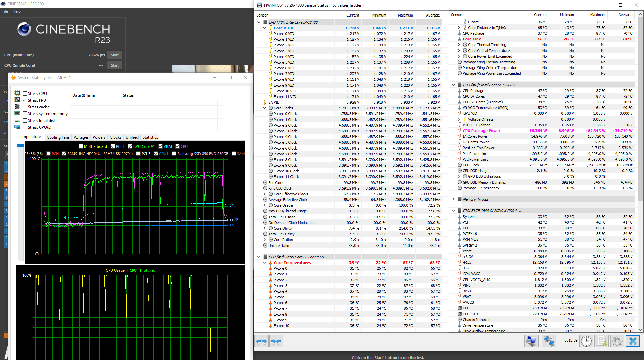Click the collapse columns arrows icon
Screen dimensions: 644x360
pos(276,341)
